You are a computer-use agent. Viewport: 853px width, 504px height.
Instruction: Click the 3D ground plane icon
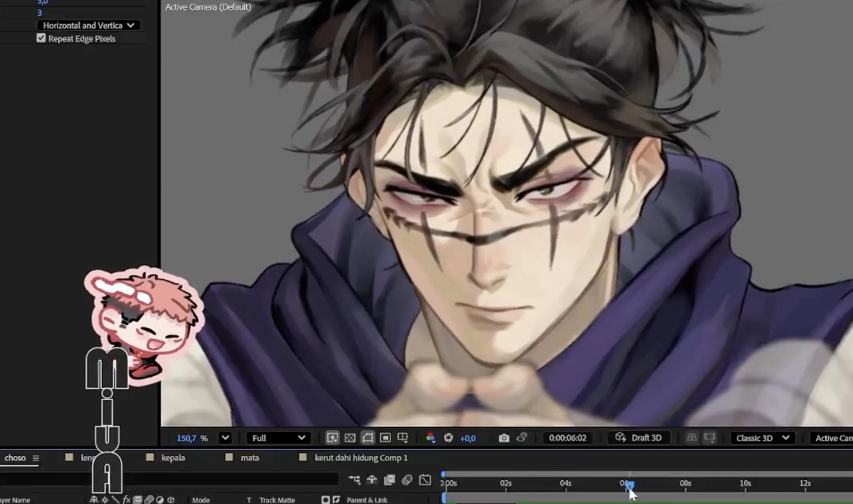pos(692,438)
